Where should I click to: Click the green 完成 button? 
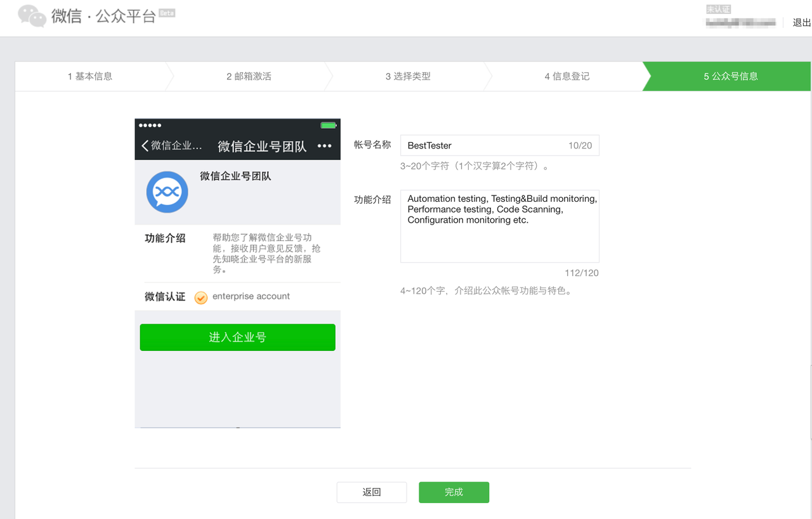[x=454, y=492]
